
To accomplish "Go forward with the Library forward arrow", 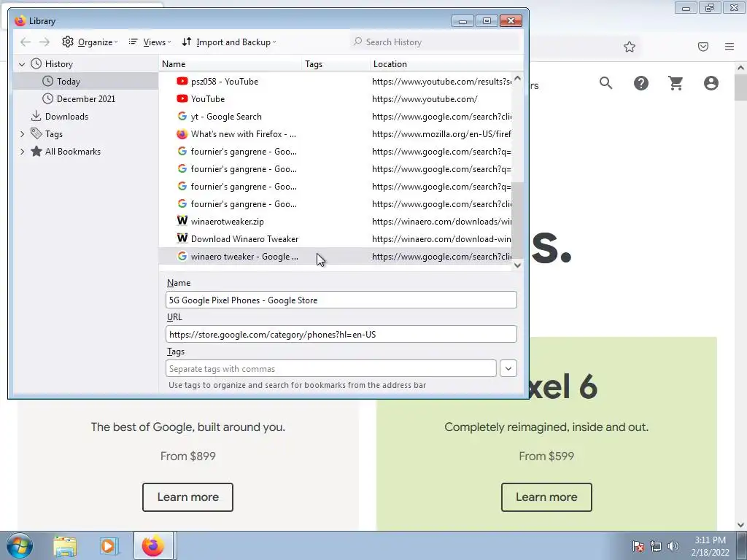I will tap(44, 42).
